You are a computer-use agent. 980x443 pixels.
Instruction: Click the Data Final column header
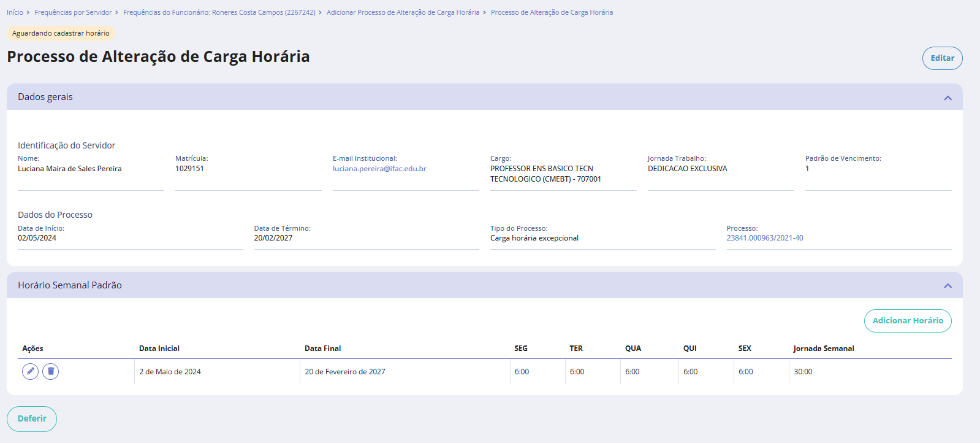(x=323, y=349)
